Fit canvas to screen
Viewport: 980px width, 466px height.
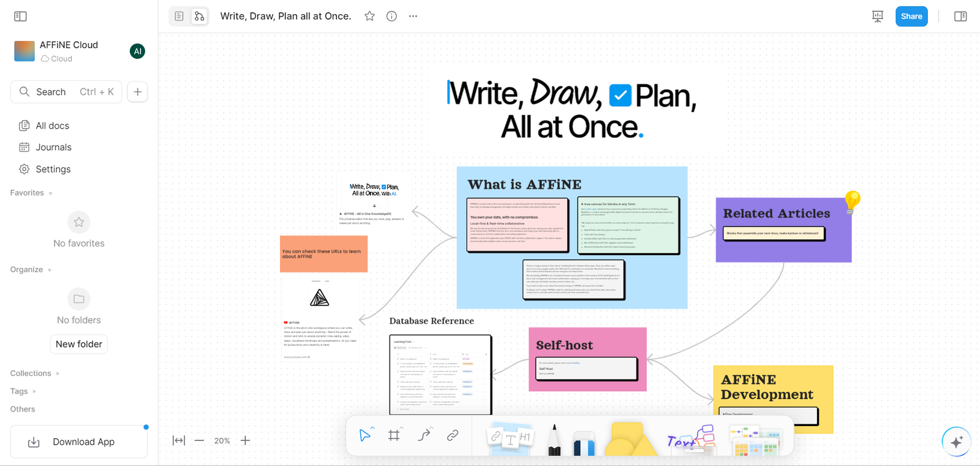point(179,441)
